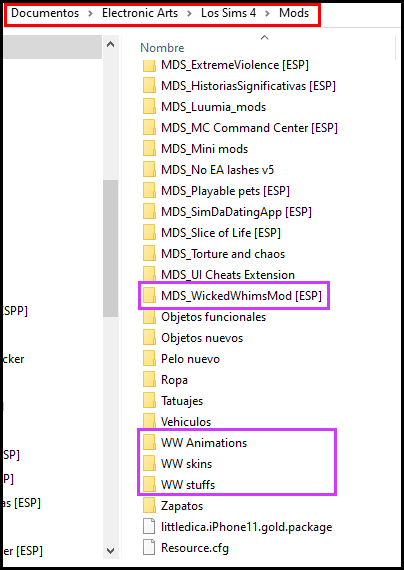Click the MDS_UI Cheats Extension folder icon
Viewport: 404px width, 570px height.
(149, 275)
